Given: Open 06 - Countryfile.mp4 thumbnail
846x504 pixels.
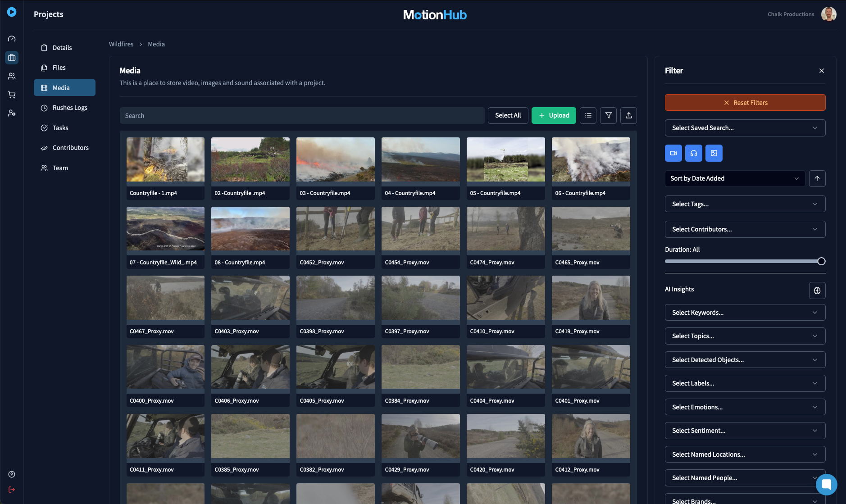Looking at the screenshot, I should (591, 159).
